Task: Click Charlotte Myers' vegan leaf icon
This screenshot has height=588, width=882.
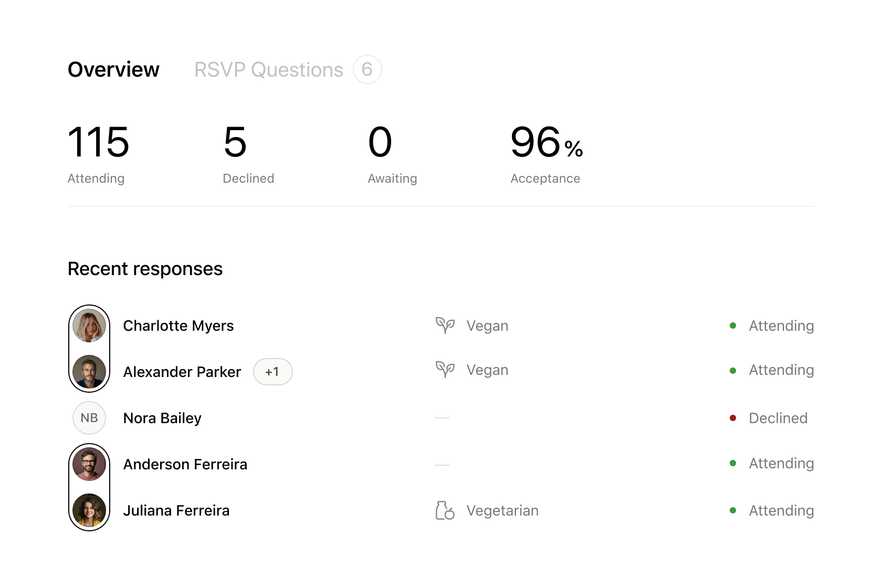Action: [445, 325]
